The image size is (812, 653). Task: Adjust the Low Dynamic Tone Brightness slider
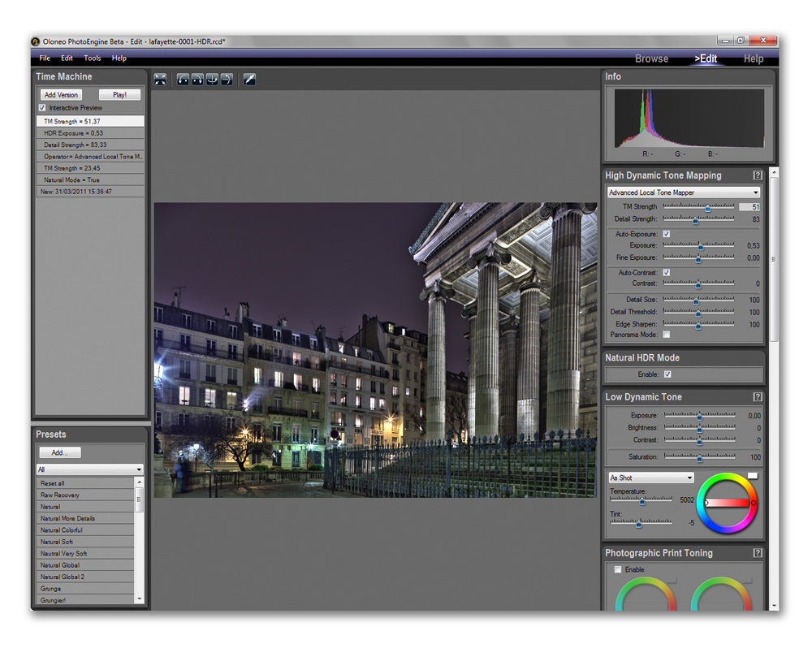(700, 428)
